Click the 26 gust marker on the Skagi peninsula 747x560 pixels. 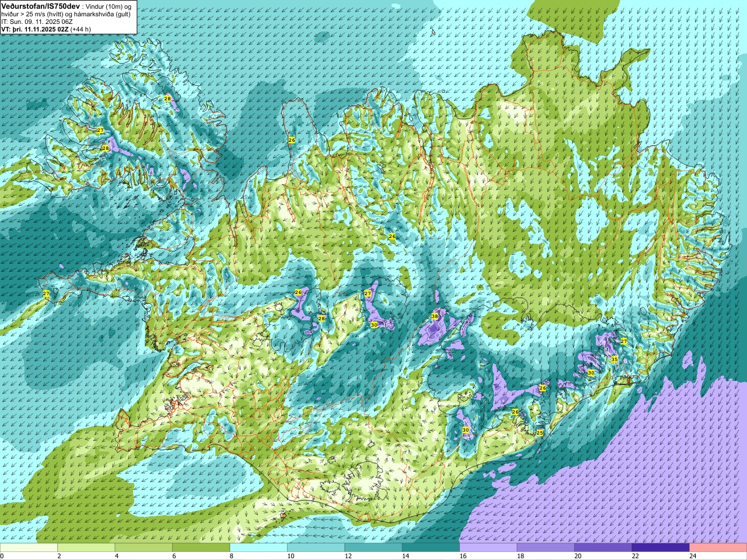(x=292, y=140)
